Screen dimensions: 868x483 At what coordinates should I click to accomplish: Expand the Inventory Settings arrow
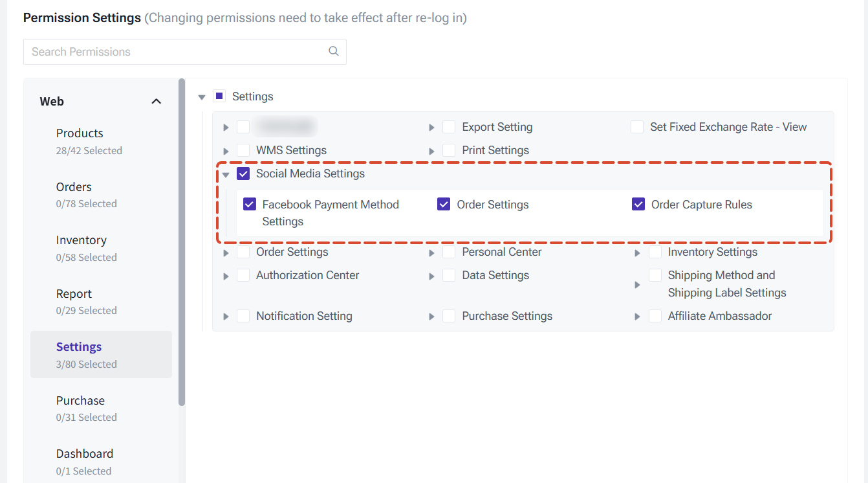(x=638, y=253)
